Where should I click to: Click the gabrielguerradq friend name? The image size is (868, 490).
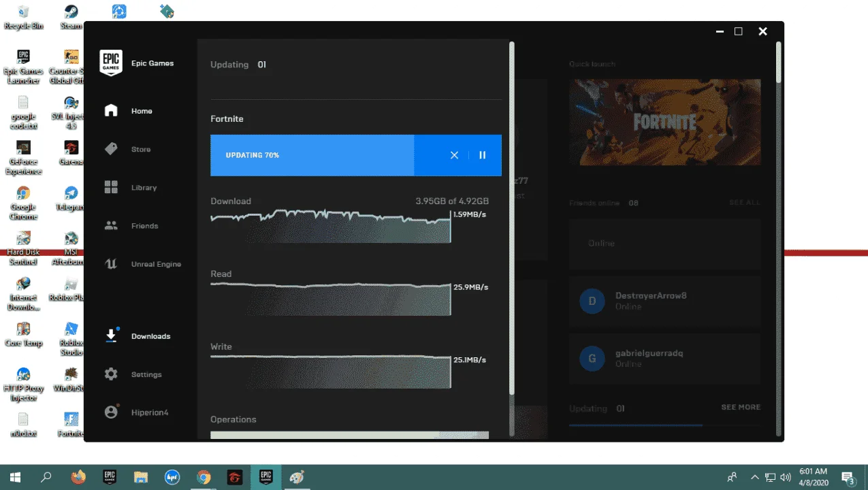[649, 353]
